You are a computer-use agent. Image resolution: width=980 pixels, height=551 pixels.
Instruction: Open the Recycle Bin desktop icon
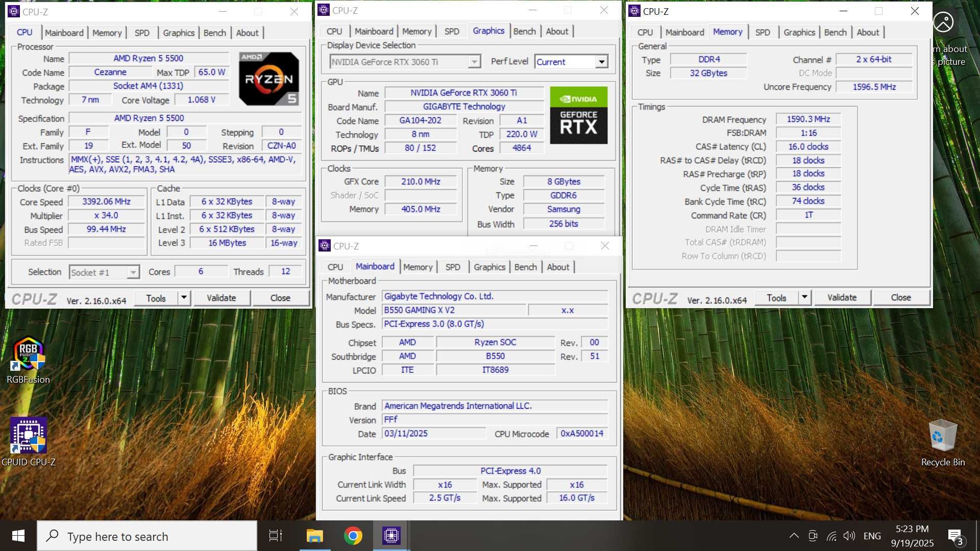pos(942,442)
